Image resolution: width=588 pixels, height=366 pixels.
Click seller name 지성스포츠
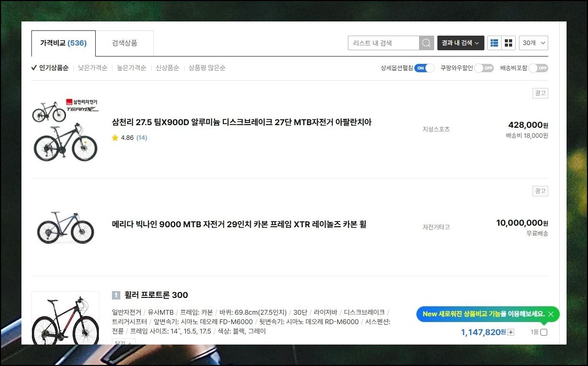point(436,129)
